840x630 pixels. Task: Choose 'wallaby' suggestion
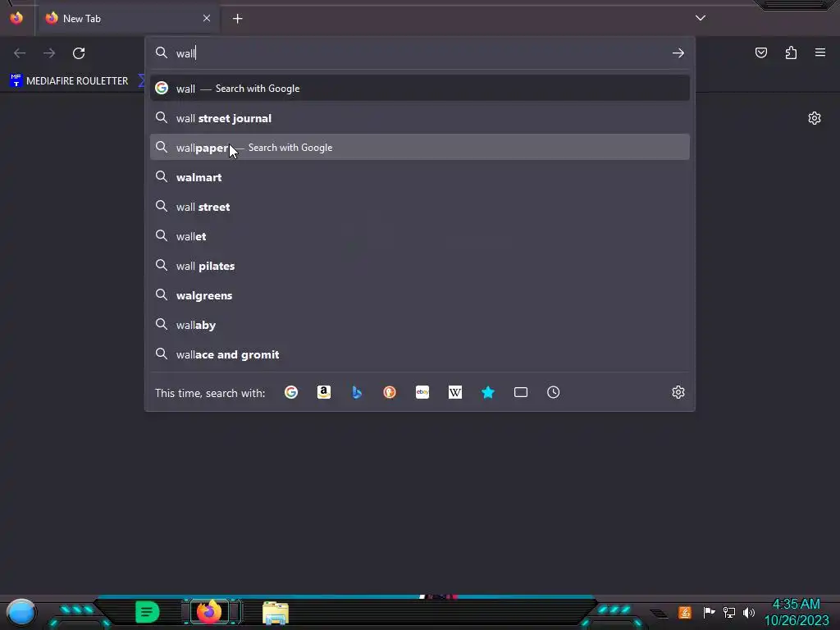[419, 325]
